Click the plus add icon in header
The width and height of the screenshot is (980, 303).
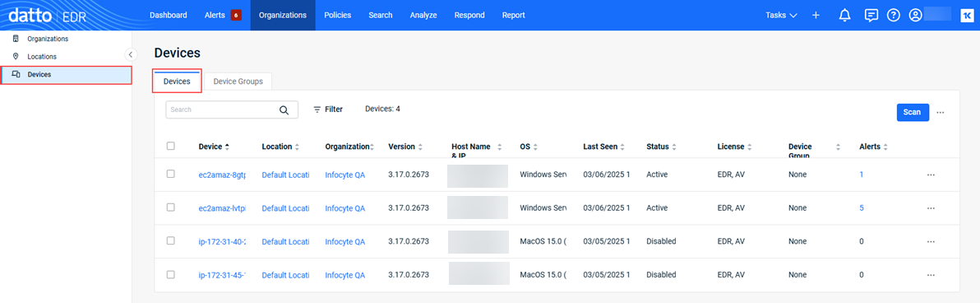(816, 15)
